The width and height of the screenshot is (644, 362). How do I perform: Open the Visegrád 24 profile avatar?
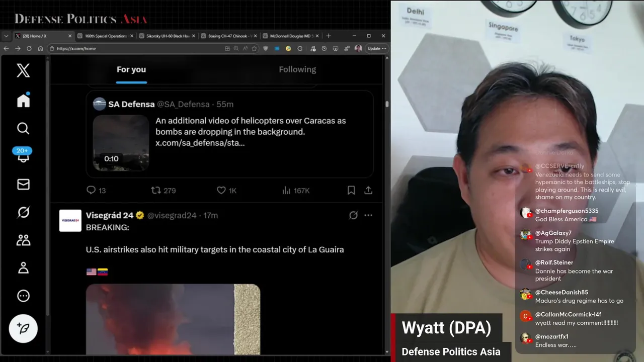(70, 221)
